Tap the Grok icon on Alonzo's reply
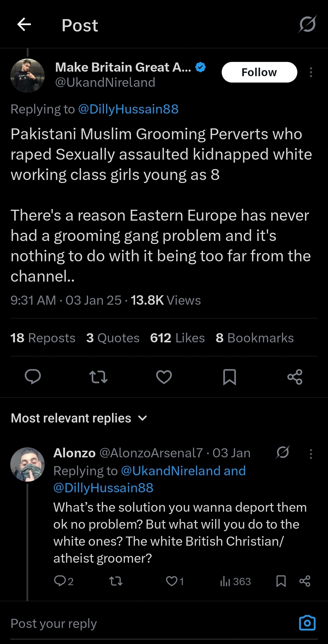 [x=283, y=452]
